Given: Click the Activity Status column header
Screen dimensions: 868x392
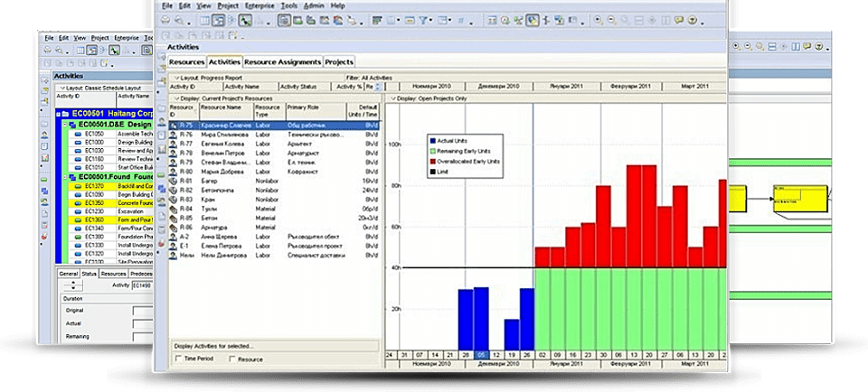Looking at the screenshot, I should click(x=305, y=87).
